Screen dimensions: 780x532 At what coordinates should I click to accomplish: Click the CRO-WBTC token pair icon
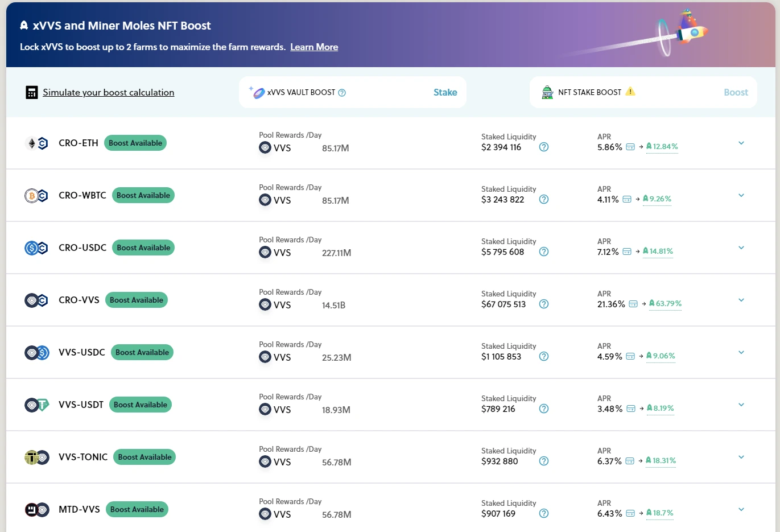point(36,196)
